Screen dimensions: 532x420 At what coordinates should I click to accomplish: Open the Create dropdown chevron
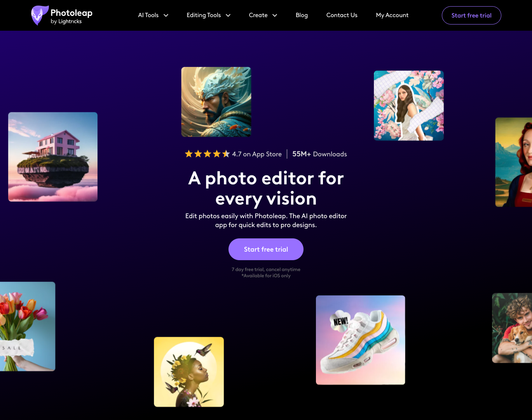[x=275, y=16]
